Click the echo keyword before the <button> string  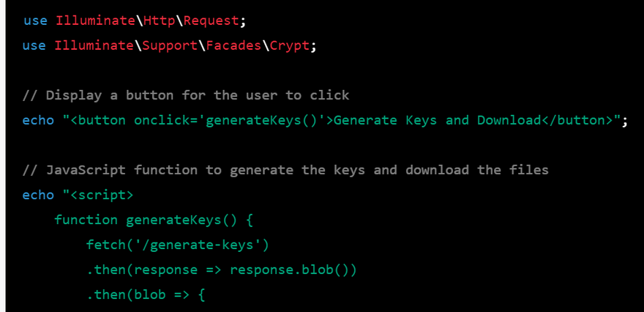pos(38,120)
